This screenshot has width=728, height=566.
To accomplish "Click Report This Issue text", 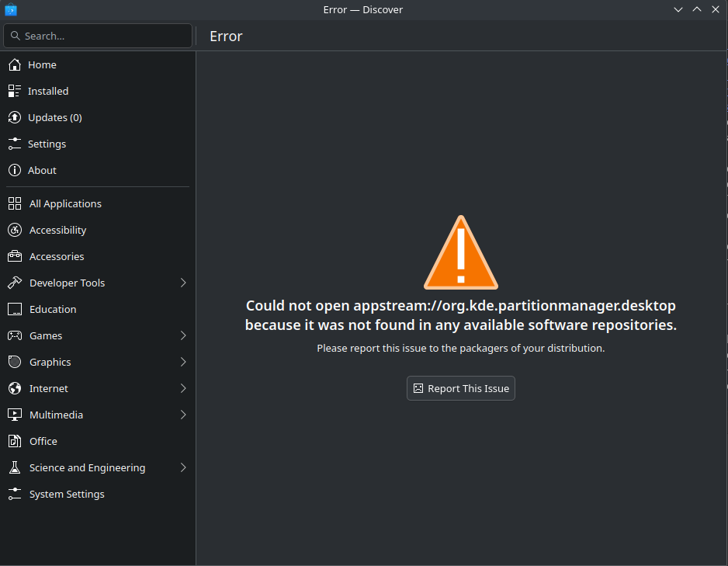I will click(469, 389).
